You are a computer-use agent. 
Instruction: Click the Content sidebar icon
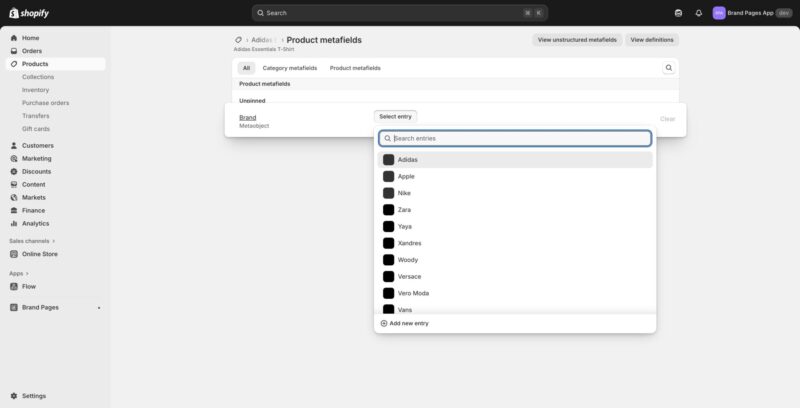coord(14,184)
